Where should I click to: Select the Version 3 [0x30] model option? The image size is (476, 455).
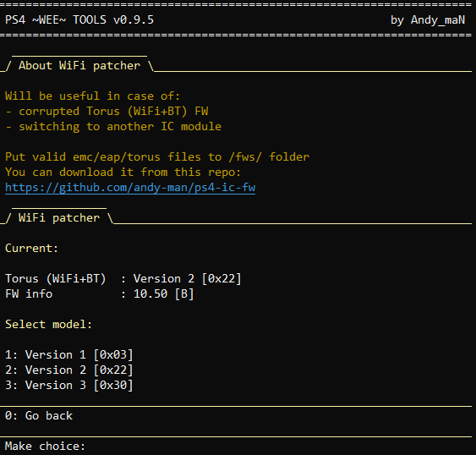pyautogui.click(x=69, y=385)
